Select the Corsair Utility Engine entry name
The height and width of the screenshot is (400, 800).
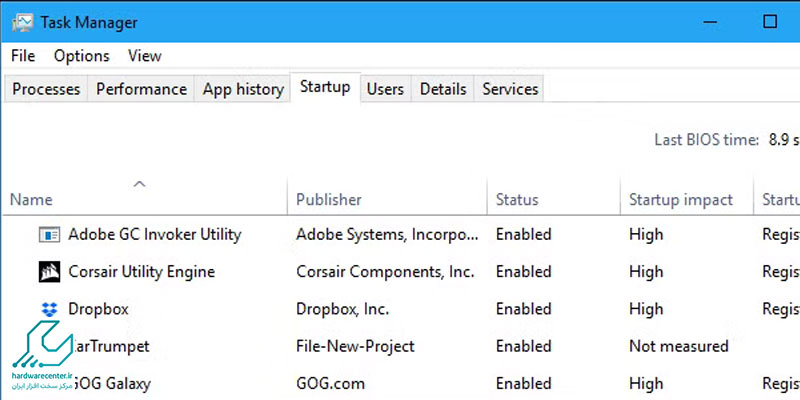[141, 272]
